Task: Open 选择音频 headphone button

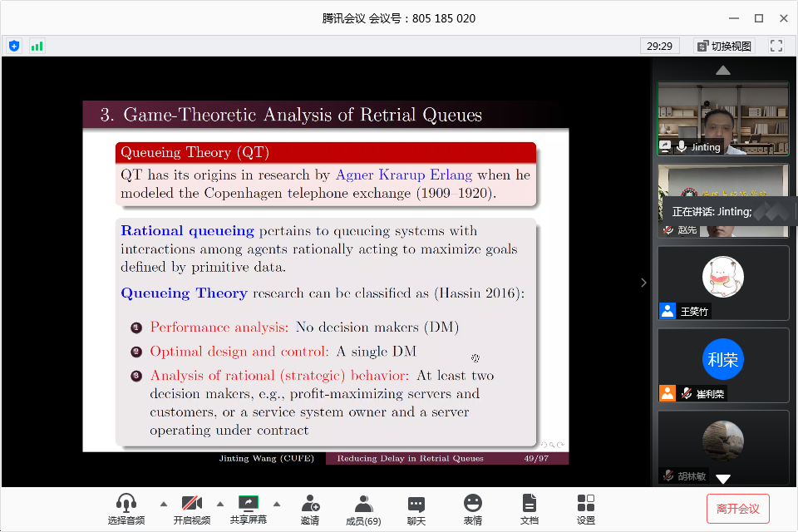Action: coord(126,509)
